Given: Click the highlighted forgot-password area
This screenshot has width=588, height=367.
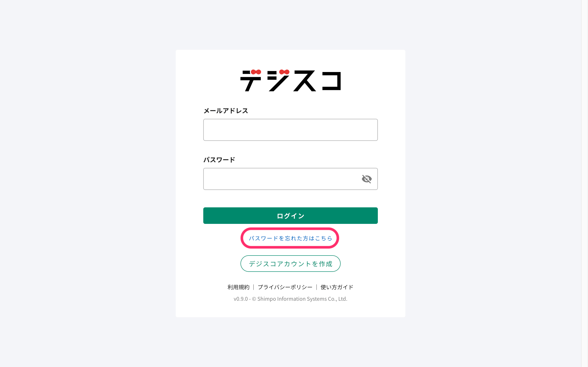Looking at the screenshot, I should pos(290,238).
